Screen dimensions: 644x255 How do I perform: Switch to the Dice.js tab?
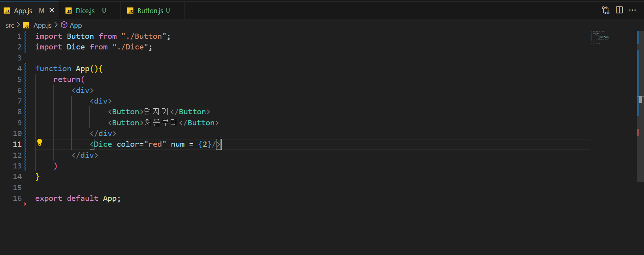click(85, 11)
